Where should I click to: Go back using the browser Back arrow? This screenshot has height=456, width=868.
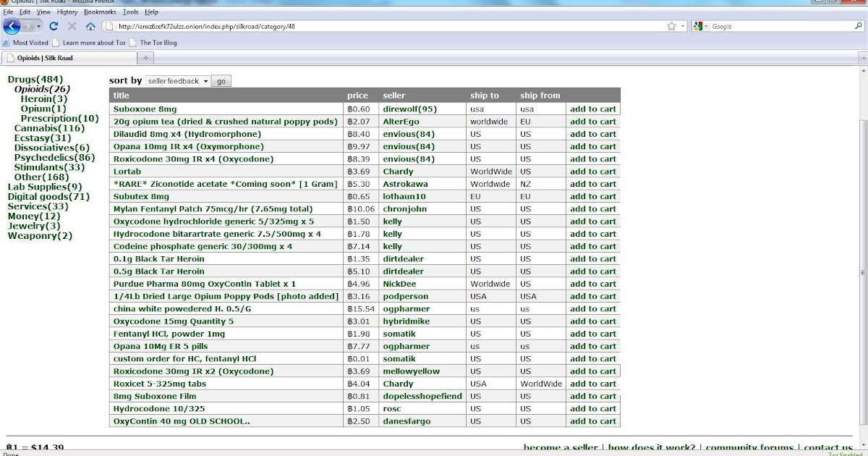coord(12,27)
